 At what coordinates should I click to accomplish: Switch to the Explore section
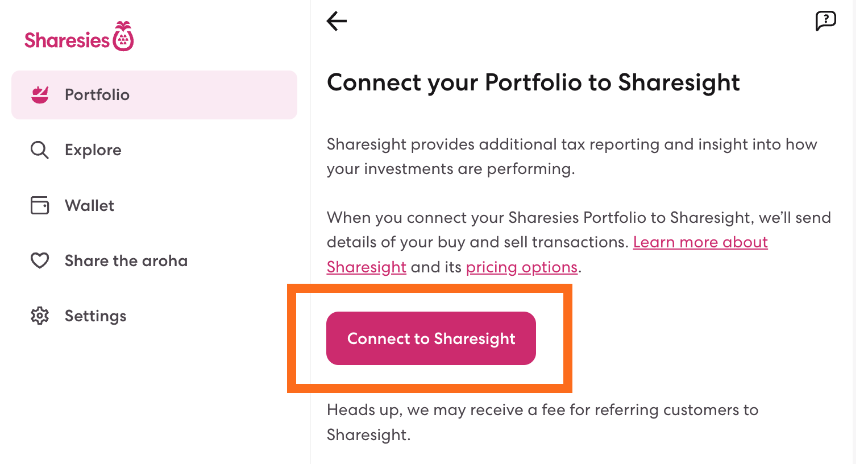[x=93, y=150]
